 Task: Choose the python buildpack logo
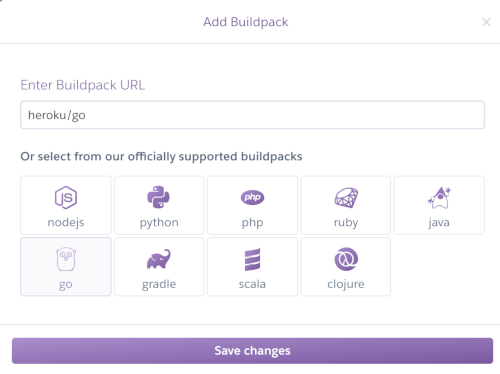(158, 197)
